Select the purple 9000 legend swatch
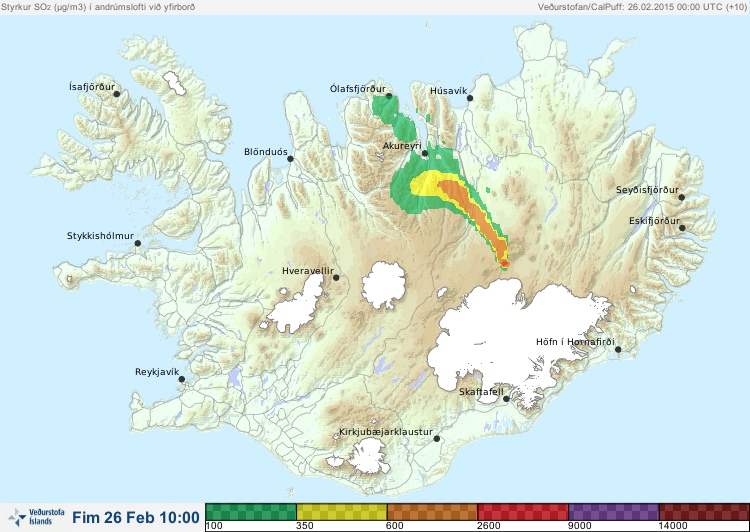This screenshot has height=532, width=750. pos(614,512)
